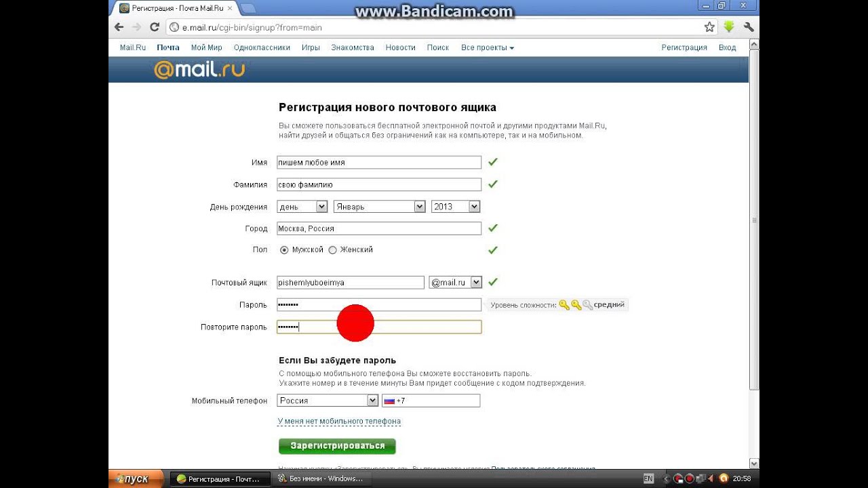
Task: Click the Пароль password field
Action: [379, 305]
